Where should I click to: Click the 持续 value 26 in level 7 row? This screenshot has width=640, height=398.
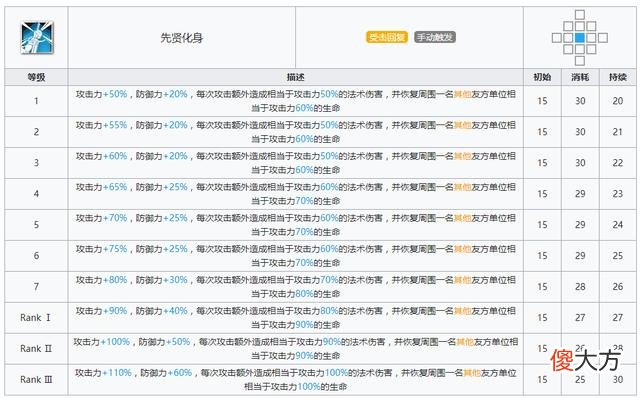618,287
